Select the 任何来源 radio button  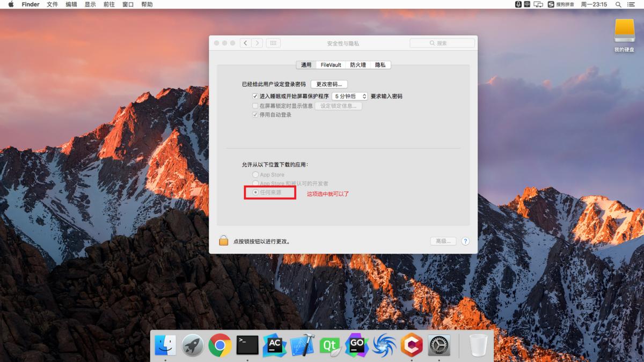255,191
